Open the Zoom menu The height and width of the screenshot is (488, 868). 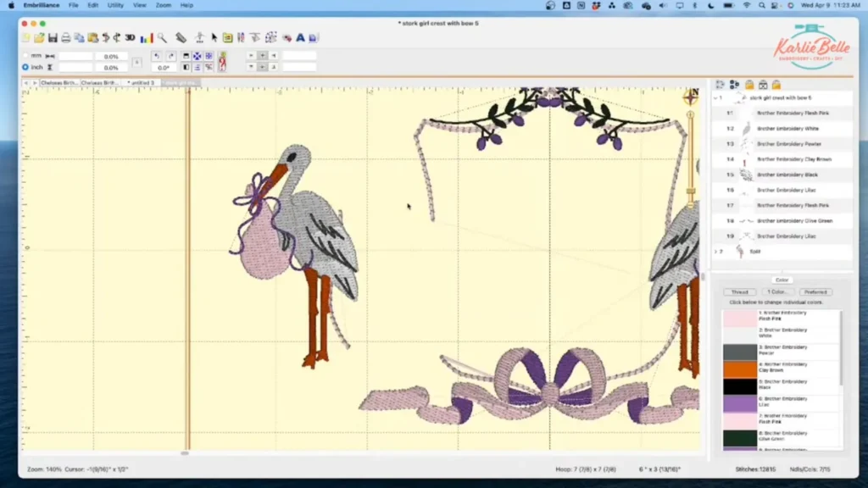point(164,6)
